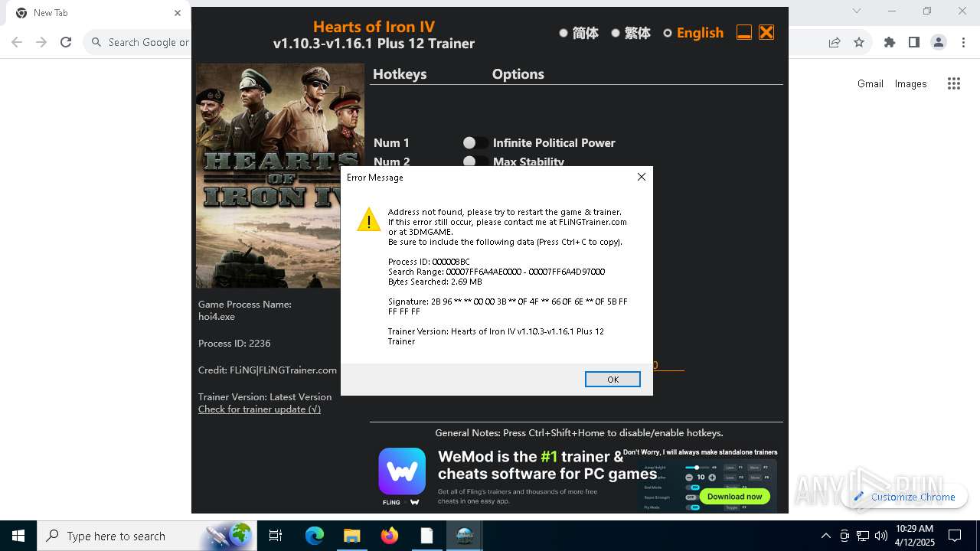The width and height of the screenshot is (980, 551).
Task: Click the Process ID: 2236 text
Action: [234, 344]
